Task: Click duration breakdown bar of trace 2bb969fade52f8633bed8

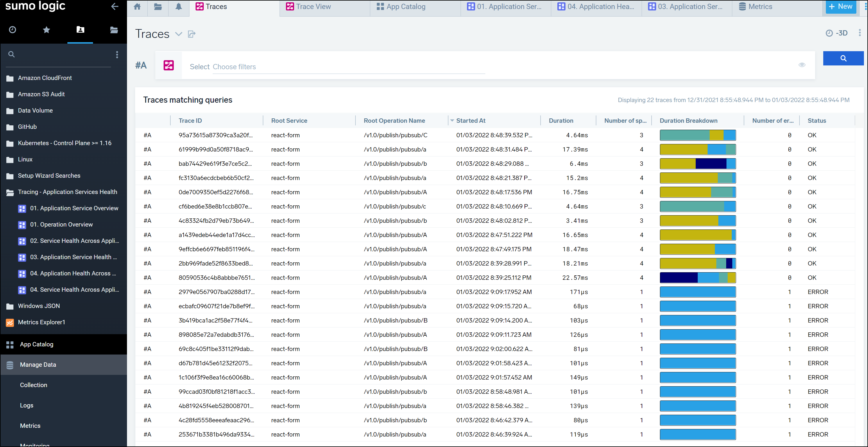Action: [697, 263]
